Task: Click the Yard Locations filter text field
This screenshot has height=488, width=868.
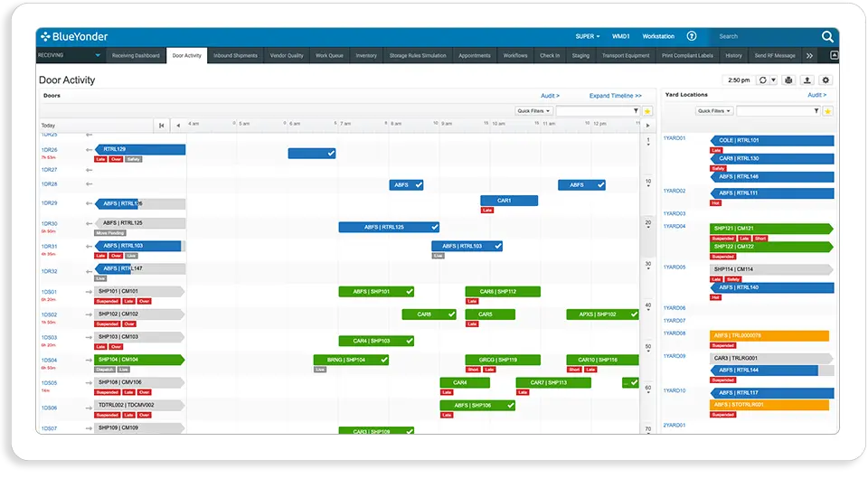Action: [775, 111]
